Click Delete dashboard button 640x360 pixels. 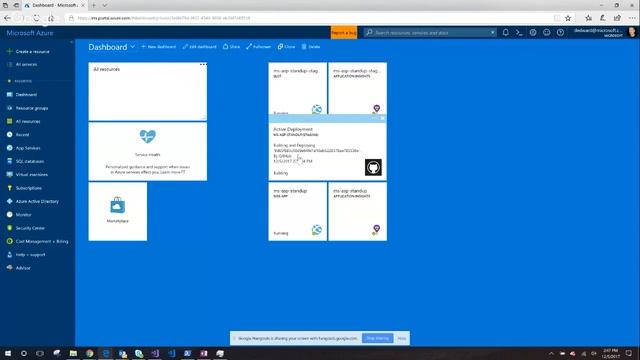pos(311,47)
